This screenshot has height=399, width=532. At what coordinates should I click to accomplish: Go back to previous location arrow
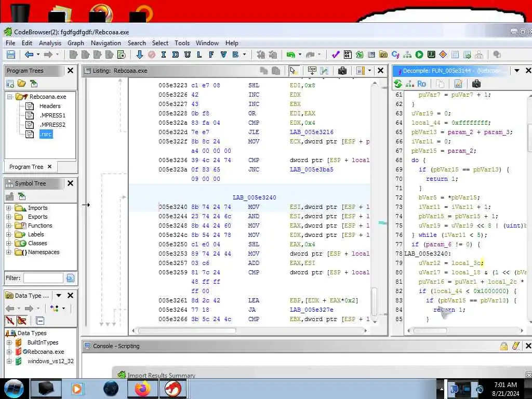click(x=29, y=54)
